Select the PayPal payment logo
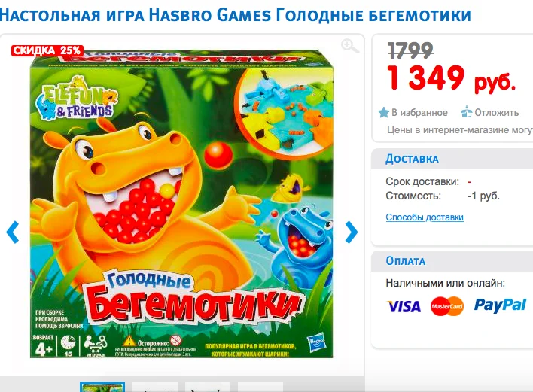This screenshot has height=392, width=533. [x=501, y=305]
